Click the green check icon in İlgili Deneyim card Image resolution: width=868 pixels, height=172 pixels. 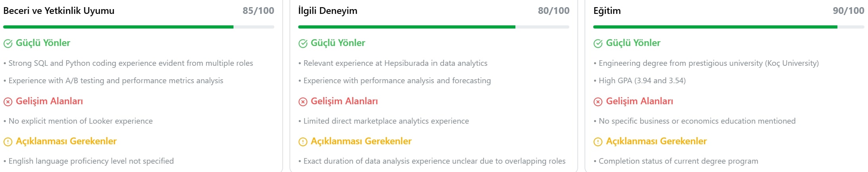point(303,44)
